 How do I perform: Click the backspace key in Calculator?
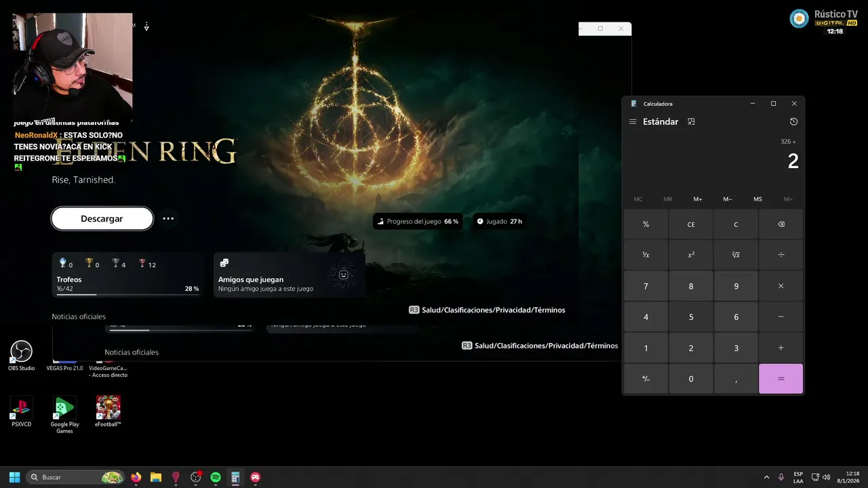point(781,224)
